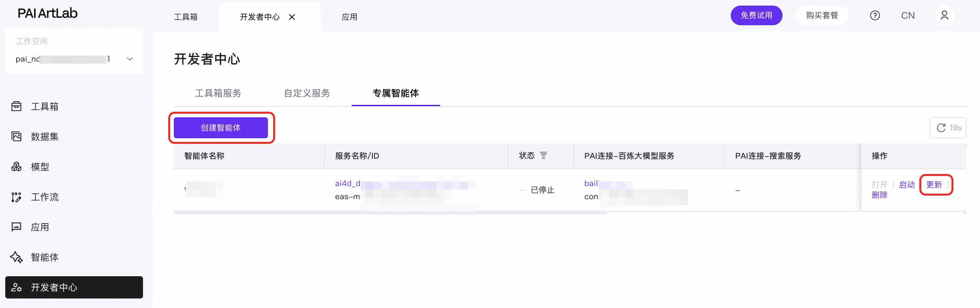Switch to the 应用 top tab
The height and width of the screenshot is (308, 980).
click(349, 17)
